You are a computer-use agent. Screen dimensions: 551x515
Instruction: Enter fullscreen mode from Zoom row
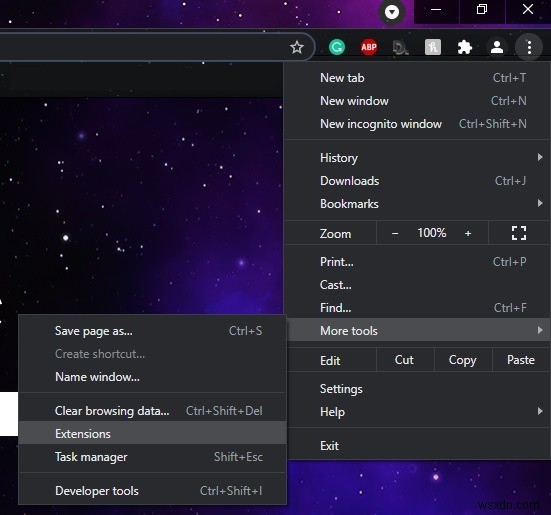[519, 233]
